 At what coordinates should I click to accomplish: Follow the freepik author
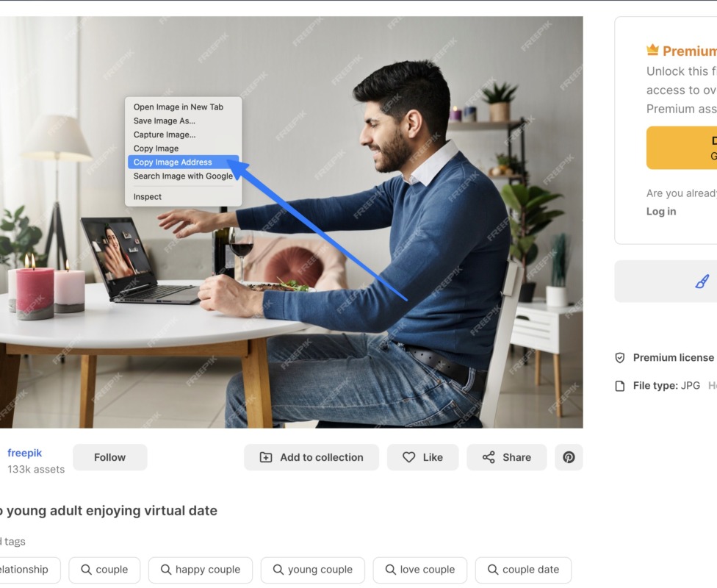pos(109,457)
